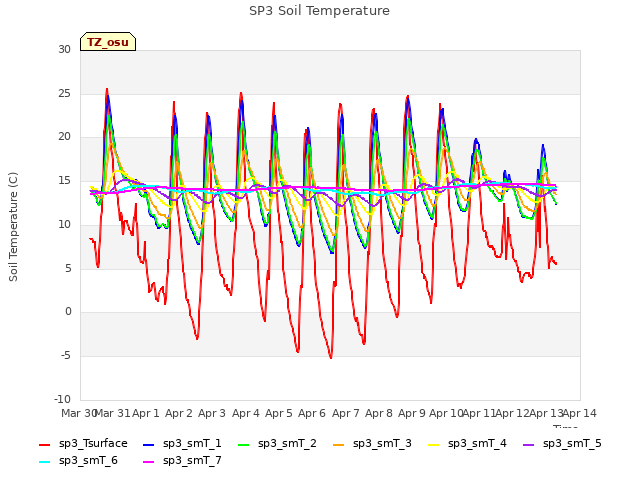Toggle the sp3_smT_6 legend entry
640x480 pixels.
[x=78, y=461]
